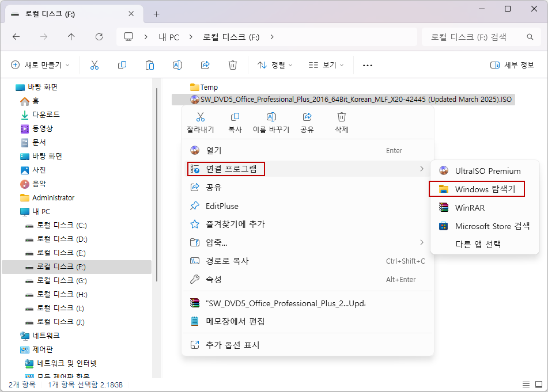Click the Copy icon in the toolbar
Screen dimensions: 548x392
(x=122, y=65)
